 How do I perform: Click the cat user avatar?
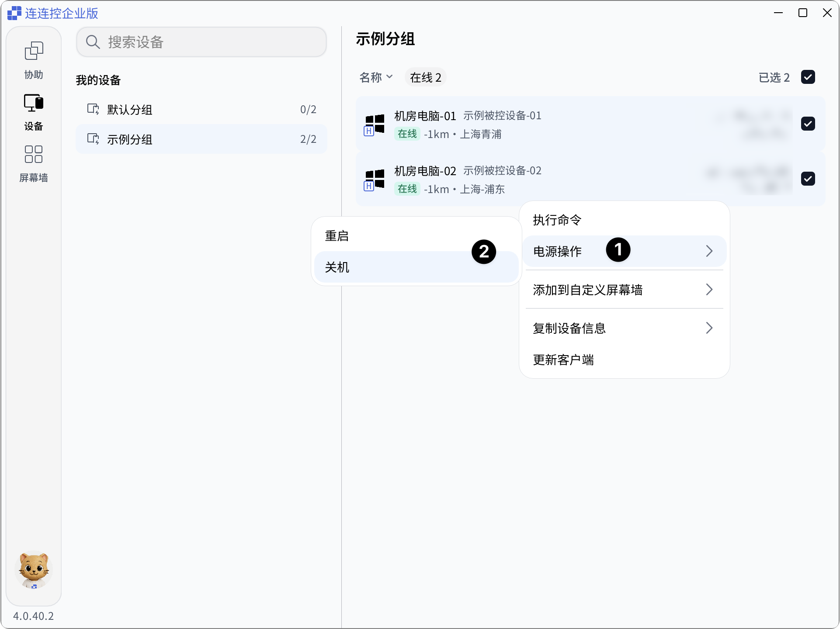click(34, 570)
